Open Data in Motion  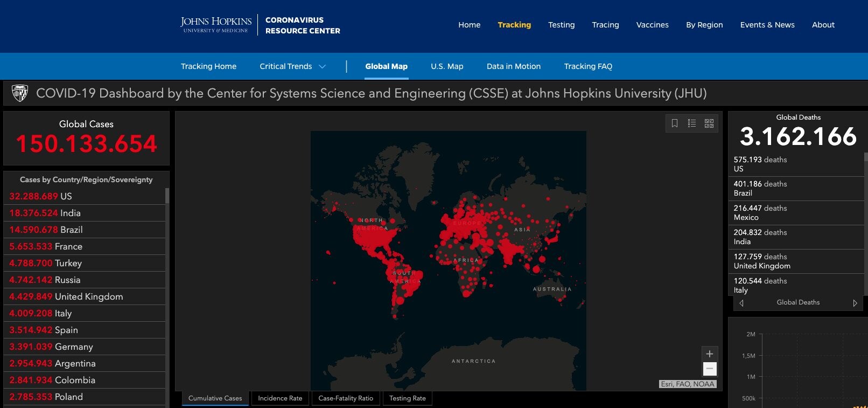coord(514,66)
